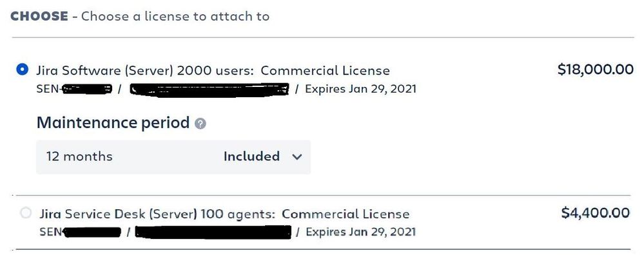
Task: Click the Maintenance period heading
Action: (113, 122)
